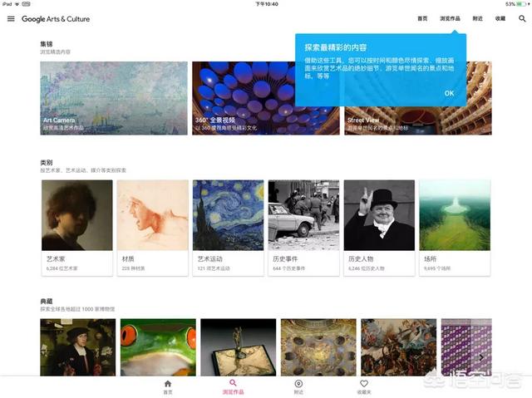The image size is (532, 398).
Task: Tap the Home icon in bottom bar
Action: tap(168, 383)
